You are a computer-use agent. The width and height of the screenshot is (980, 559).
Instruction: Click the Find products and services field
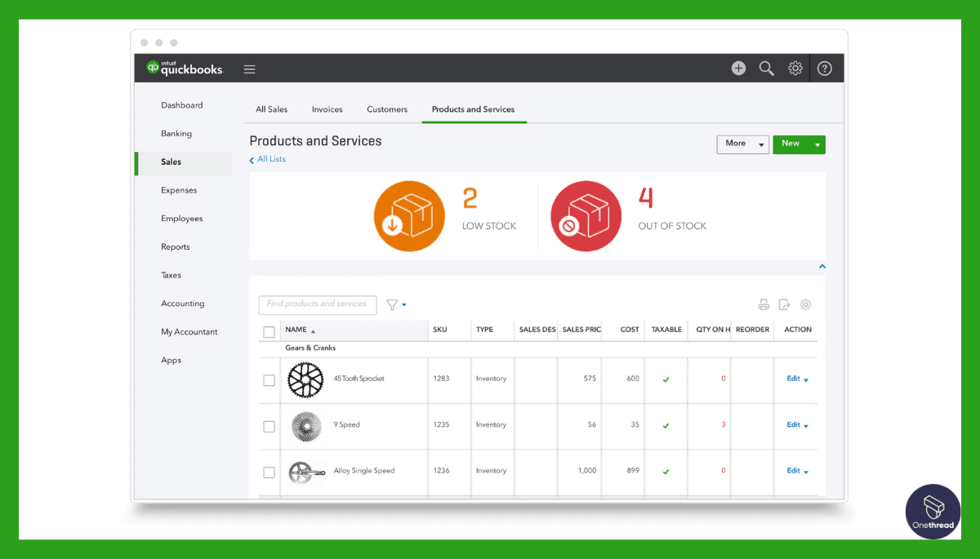tap(317, 304)
